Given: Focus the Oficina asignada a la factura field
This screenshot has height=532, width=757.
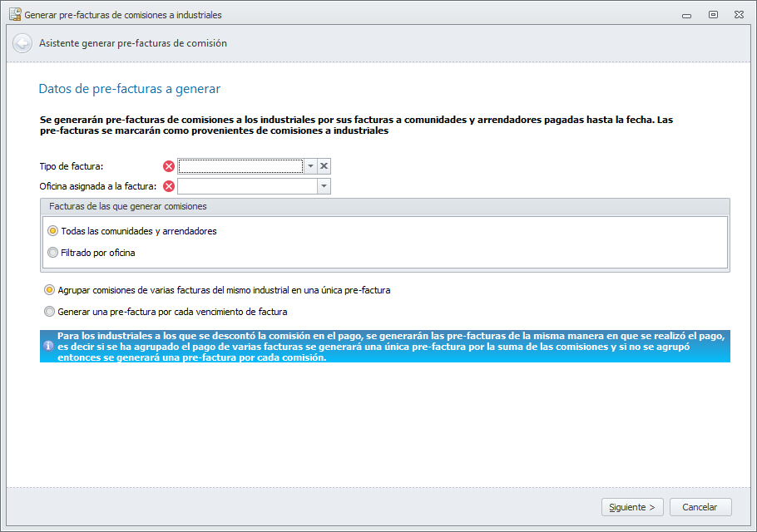Looking at the screenshot, I should click(247, 186).
